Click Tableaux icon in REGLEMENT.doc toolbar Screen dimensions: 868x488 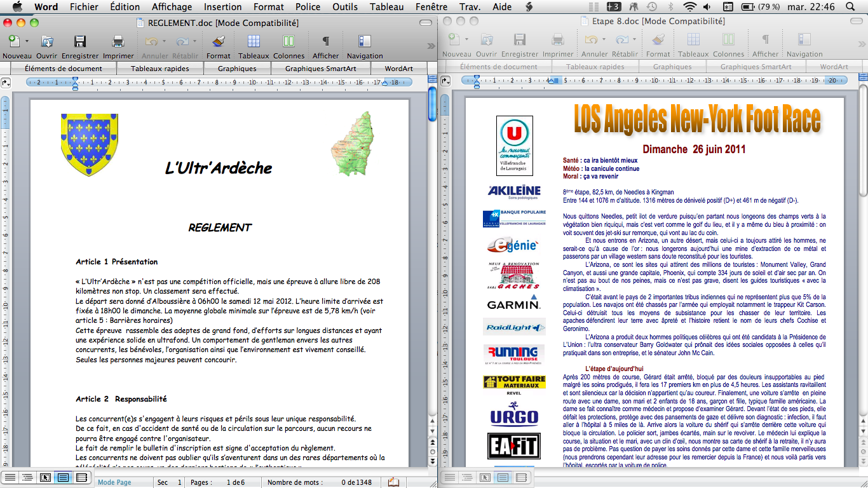click(254, 41)
